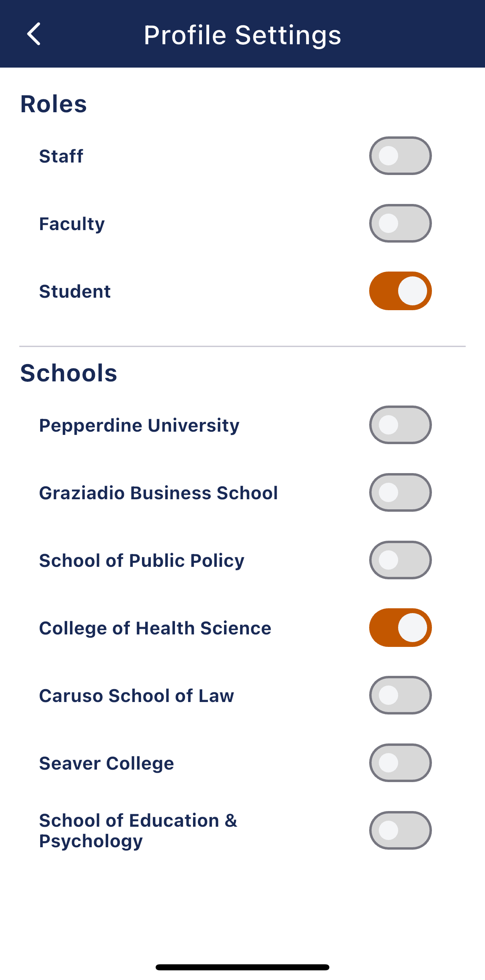The width and height of the screenshot is (485, 980).
Task: Enable Graziadio Business School switch
Action: pos(400,492)
